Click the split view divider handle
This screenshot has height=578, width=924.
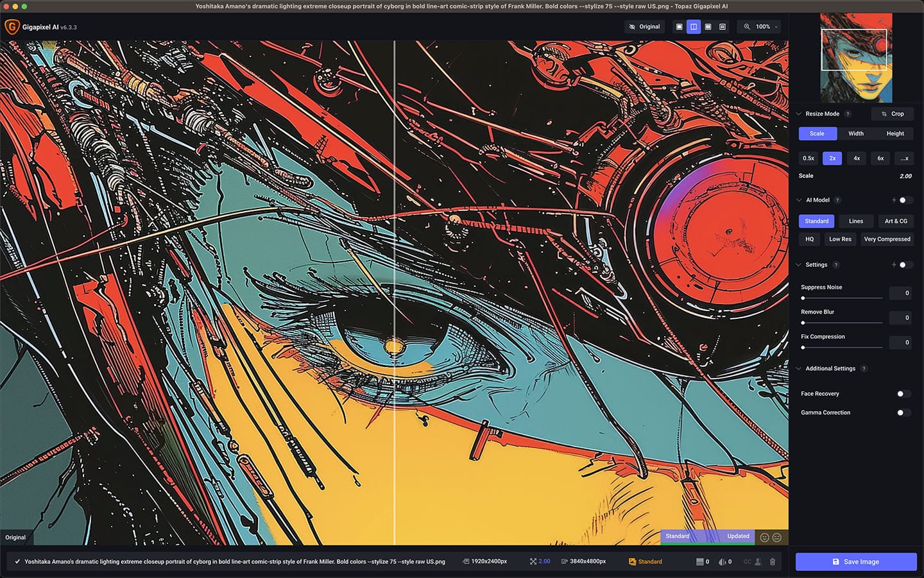tap(394, 293)
